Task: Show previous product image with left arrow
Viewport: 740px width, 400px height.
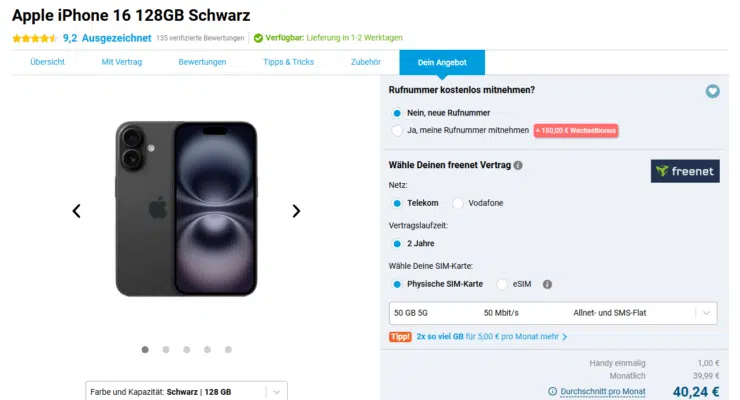Action: click(x=76, y=211)
